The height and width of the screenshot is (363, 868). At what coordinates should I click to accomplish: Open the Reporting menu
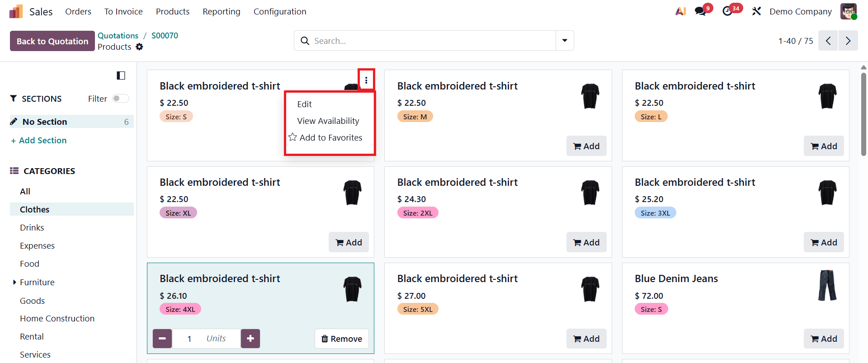[221, 11]
